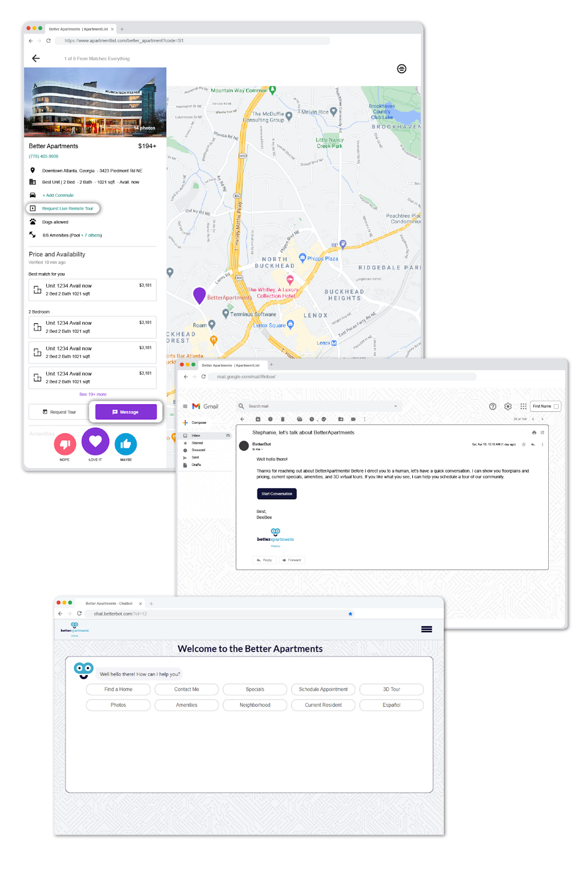Expand Gmail search options dropdown arrow
The image size is (588, 874).
(x=396, y=406)
